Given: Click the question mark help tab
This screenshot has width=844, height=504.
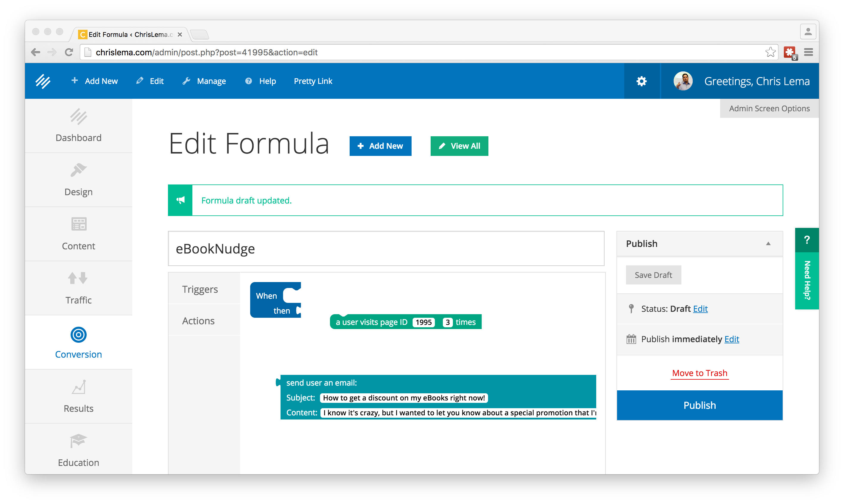Looking at the screenshot, I should (806, 240).
